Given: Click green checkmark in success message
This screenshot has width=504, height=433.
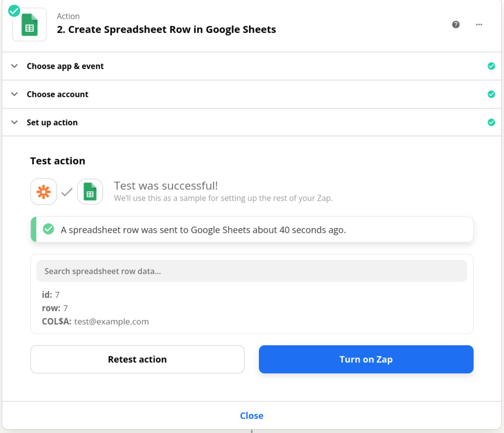Looking at the screenshot, I should 48,229.
